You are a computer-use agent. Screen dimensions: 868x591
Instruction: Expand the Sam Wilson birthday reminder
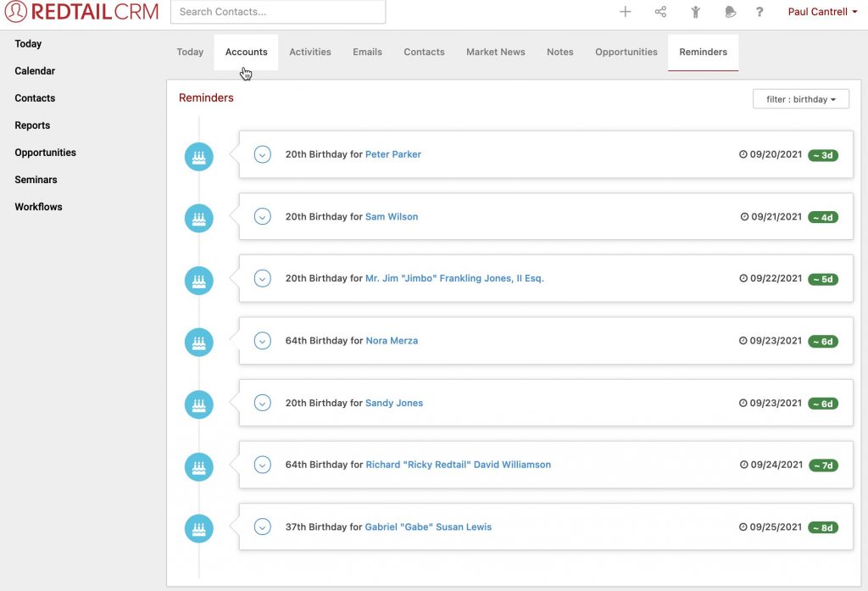coord(263,217)
